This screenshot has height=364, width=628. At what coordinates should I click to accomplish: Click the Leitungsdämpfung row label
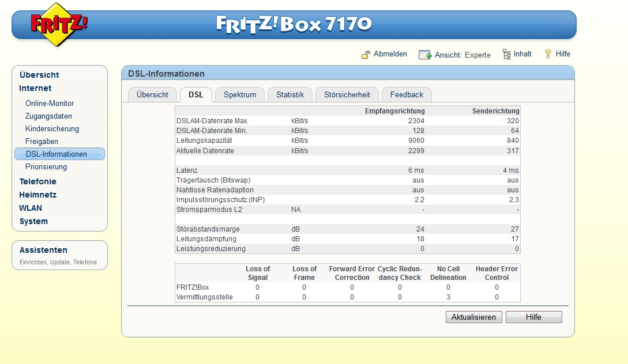206,239
